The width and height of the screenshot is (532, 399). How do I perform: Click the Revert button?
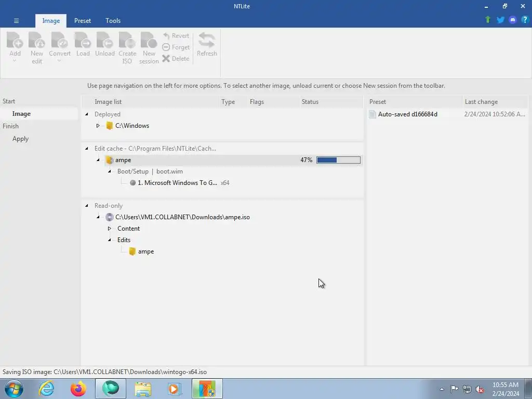click(x=176, y=36)
